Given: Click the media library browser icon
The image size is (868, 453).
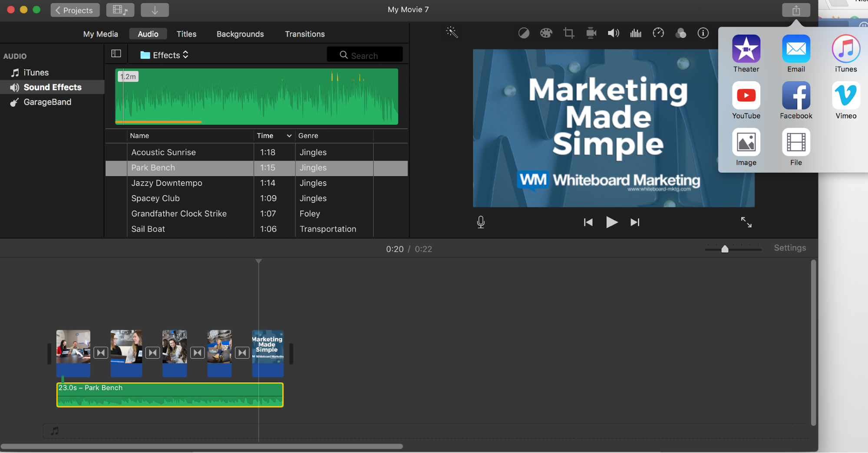Looking at the screenshot, I should click(x=120, y=10).
